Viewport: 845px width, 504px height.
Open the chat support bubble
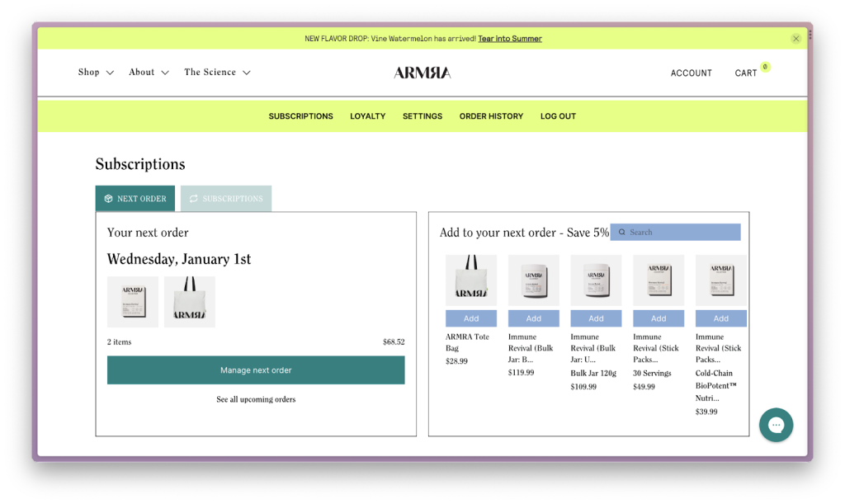pos(776,425)
